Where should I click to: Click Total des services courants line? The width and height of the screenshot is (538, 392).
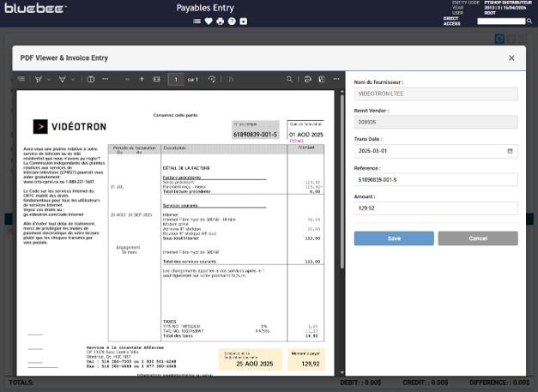tap(190, 262)
